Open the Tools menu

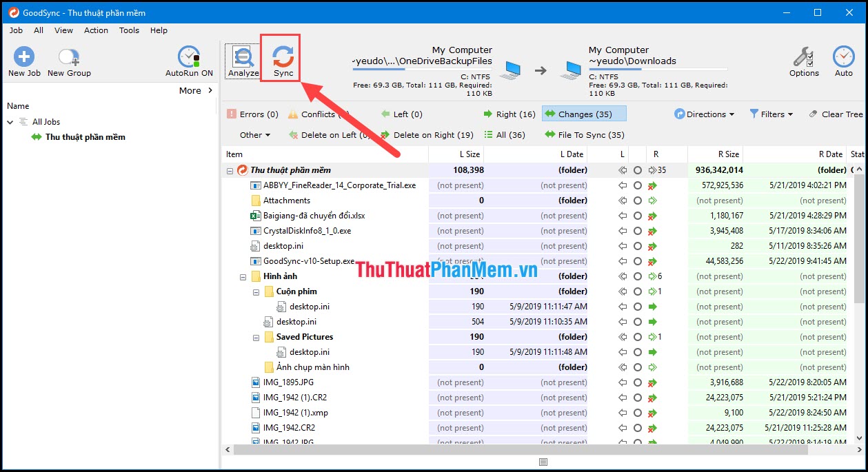[x=129, y=30]
